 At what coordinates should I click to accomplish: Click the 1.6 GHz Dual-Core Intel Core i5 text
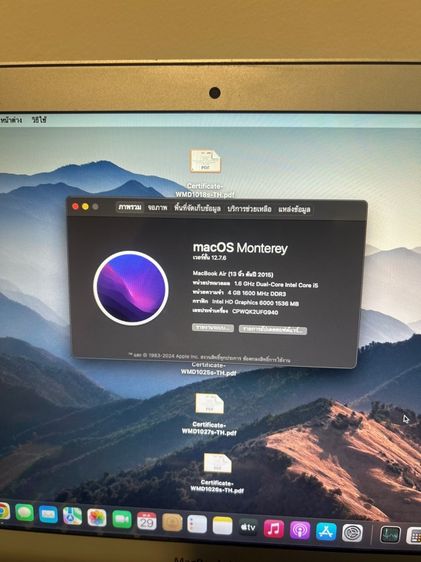(276, 284)
